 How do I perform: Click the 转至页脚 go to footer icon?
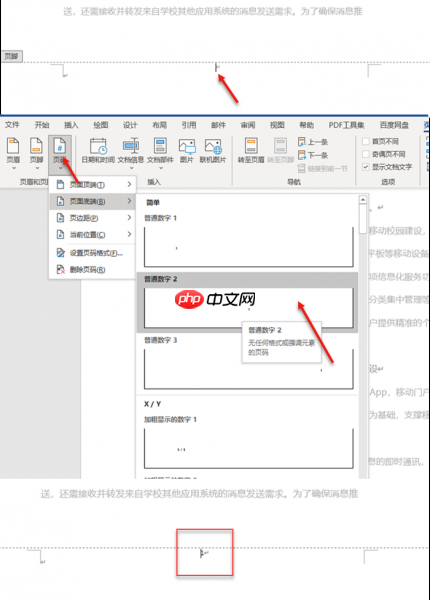(280, 150)
